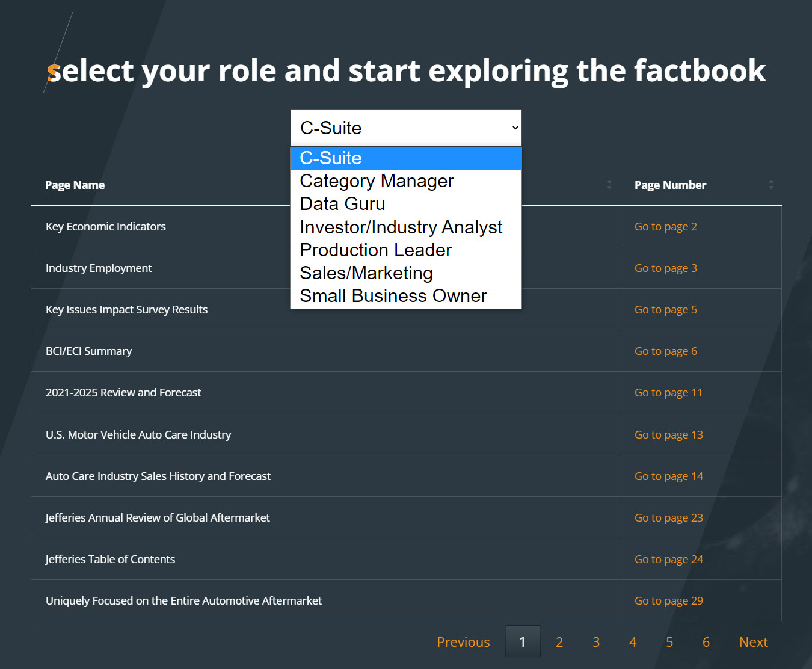Open the role selector combo box showing C-Suite

point(406,128)
